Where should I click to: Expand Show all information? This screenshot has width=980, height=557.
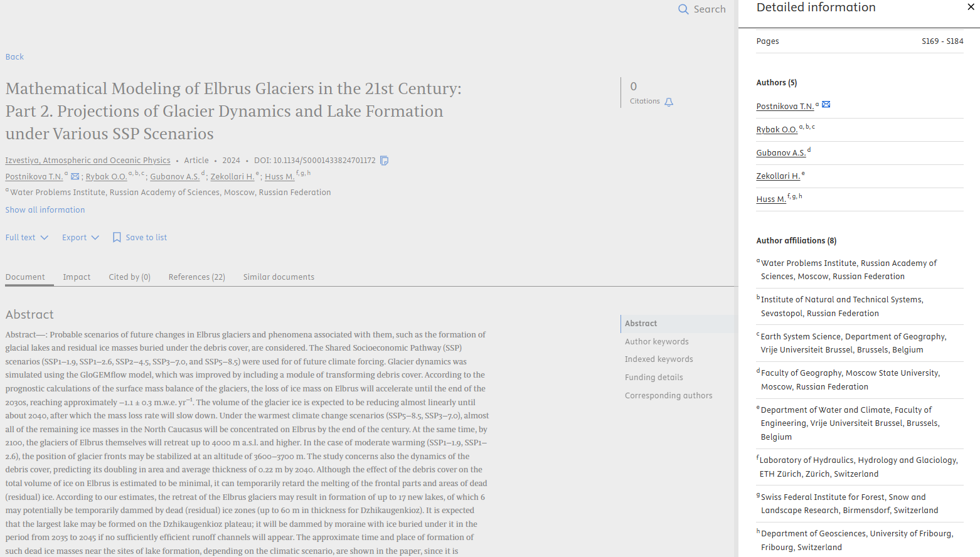45,210
